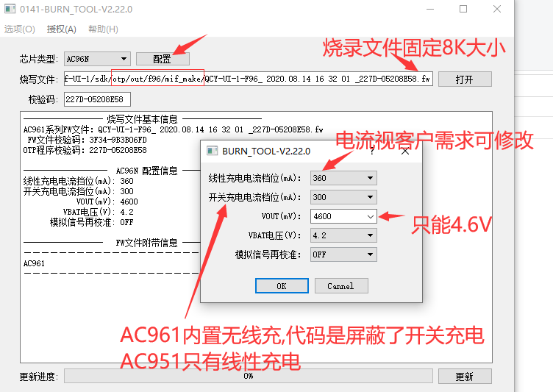
Task: Close the 0141-BURN_TOOL main window
Action: point(497,9)
